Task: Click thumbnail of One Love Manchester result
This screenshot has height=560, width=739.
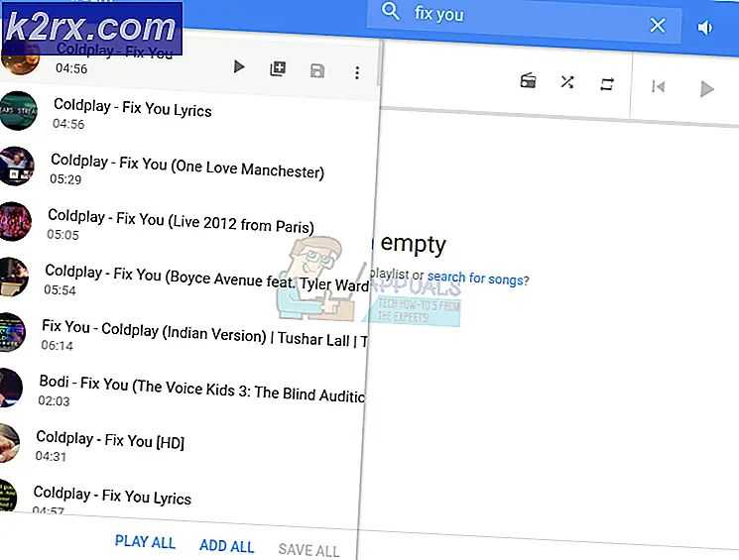Action: pyautogui.click(x=16, y=167)
